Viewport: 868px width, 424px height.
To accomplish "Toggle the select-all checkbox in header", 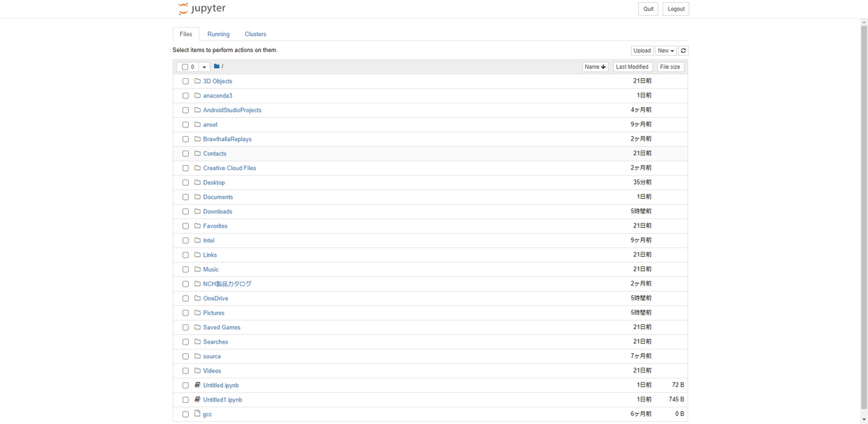I will tap(185, 67).
